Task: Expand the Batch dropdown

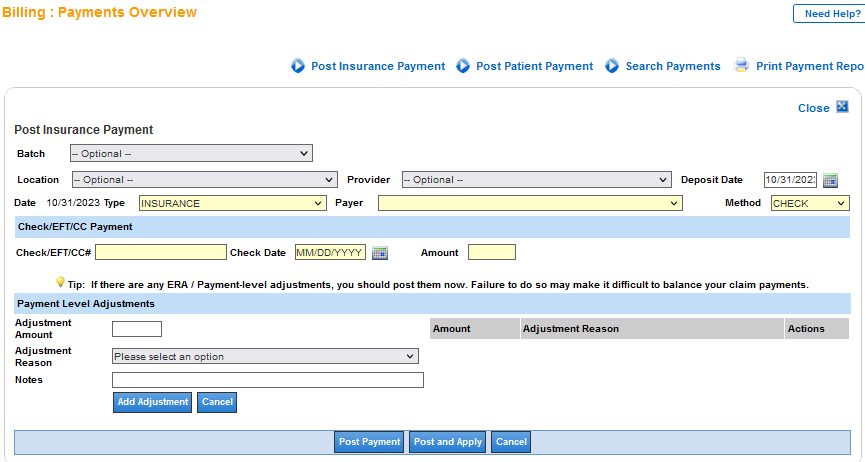Action: point(191,154)
